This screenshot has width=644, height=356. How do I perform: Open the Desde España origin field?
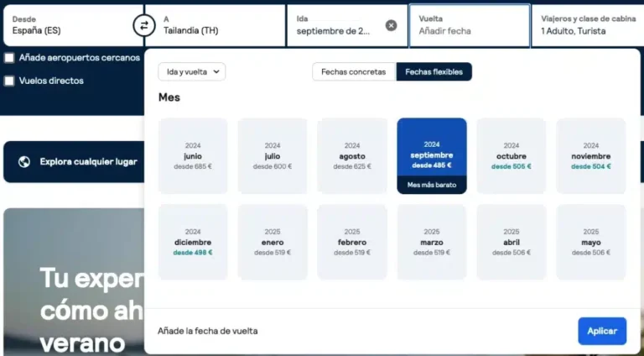click(x=73, y=25)
